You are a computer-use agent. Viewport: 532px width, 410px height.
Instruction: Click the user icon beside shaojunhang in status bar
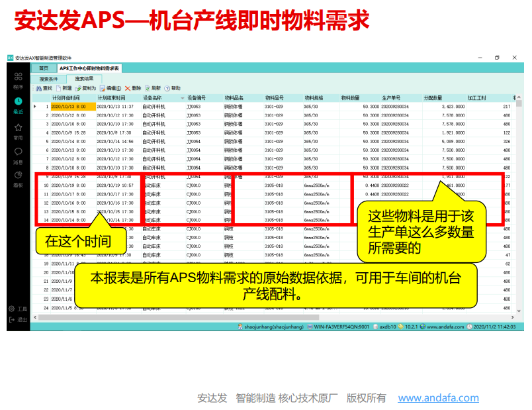240,327
